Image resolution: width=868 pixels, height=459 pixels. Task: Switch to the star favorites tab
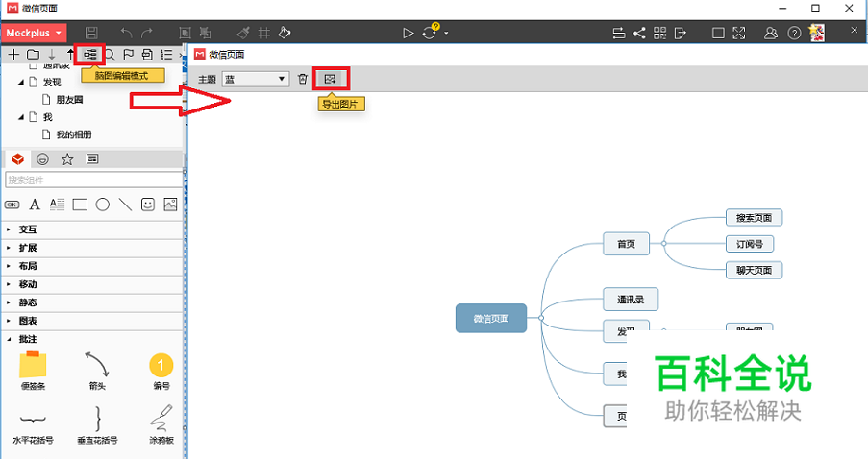pyautogui.click(x=67, y=159)
